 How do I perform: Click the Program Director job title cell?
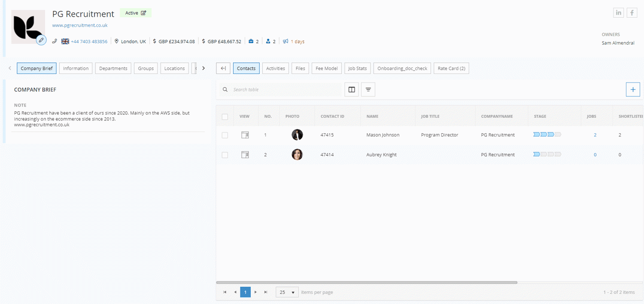pyautogui.click(x=440, y=135)
